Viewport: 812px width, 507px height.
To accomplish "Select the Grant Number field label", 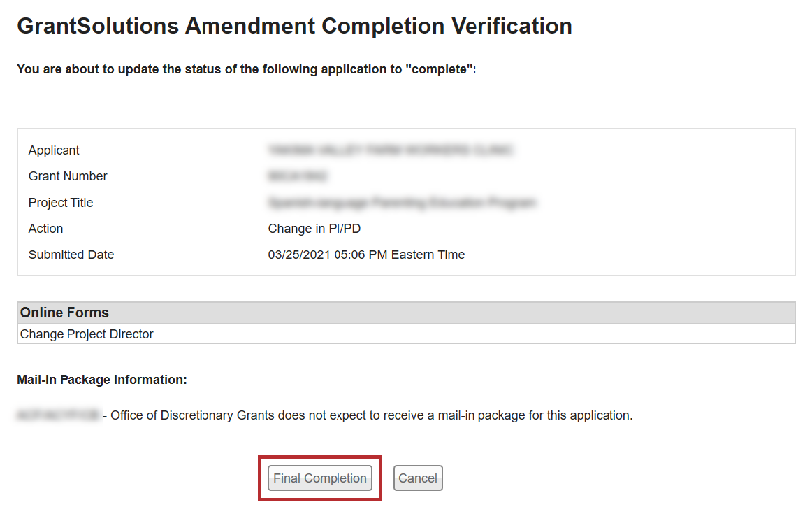I will click(x=68, y=176).
